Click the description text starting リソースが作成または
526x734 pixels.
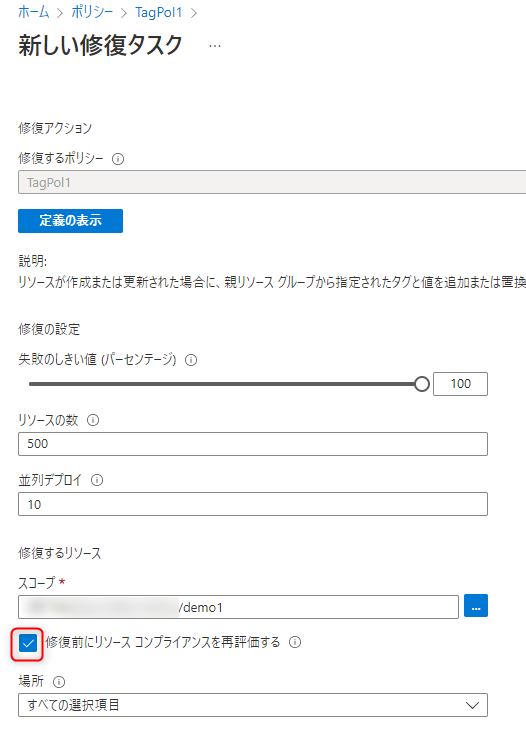coord(272,282)
